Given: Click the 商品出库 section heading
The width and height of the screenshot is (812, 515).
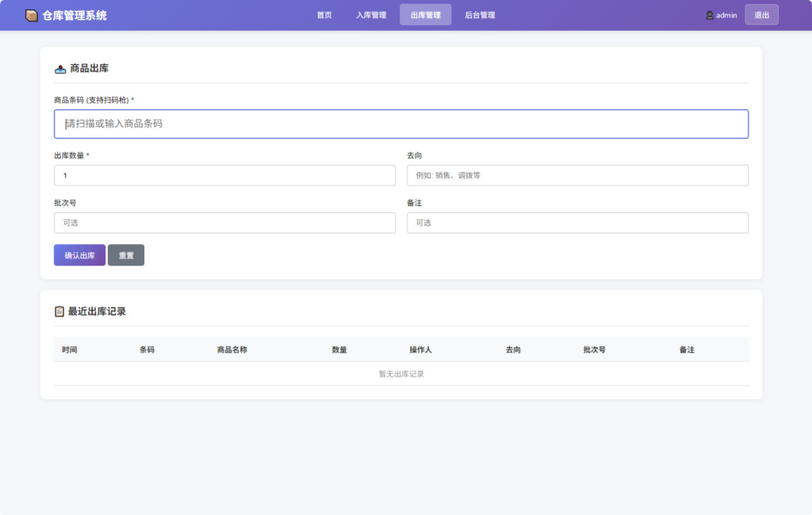Looking at the screenshot, I should tap(89, 68).
